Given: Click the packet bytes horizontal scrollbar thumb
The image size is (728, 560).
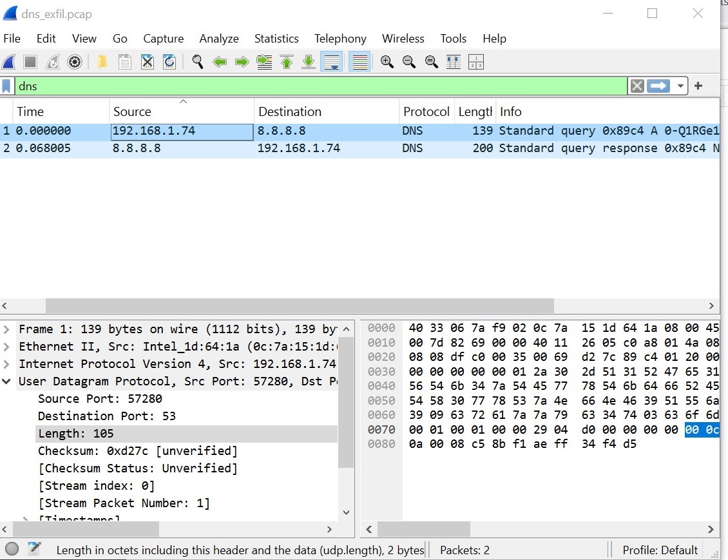Looking at the screenshot, I should tap(424, 529).
